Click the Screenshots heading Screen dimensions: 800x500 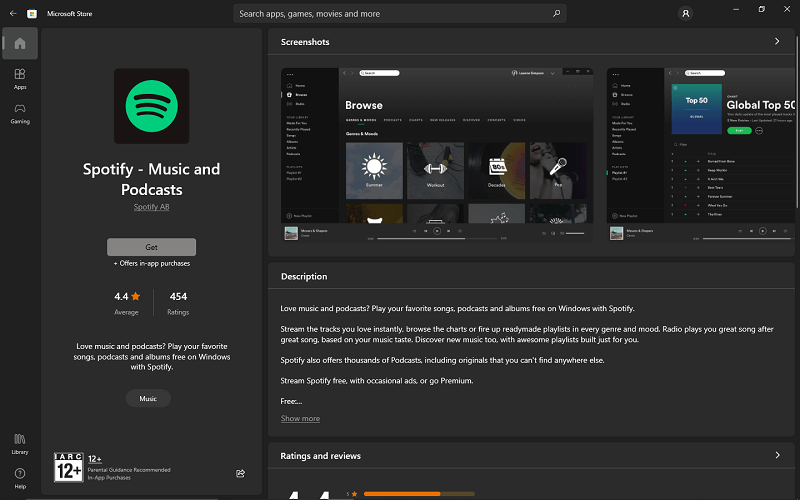coord(305,42)
